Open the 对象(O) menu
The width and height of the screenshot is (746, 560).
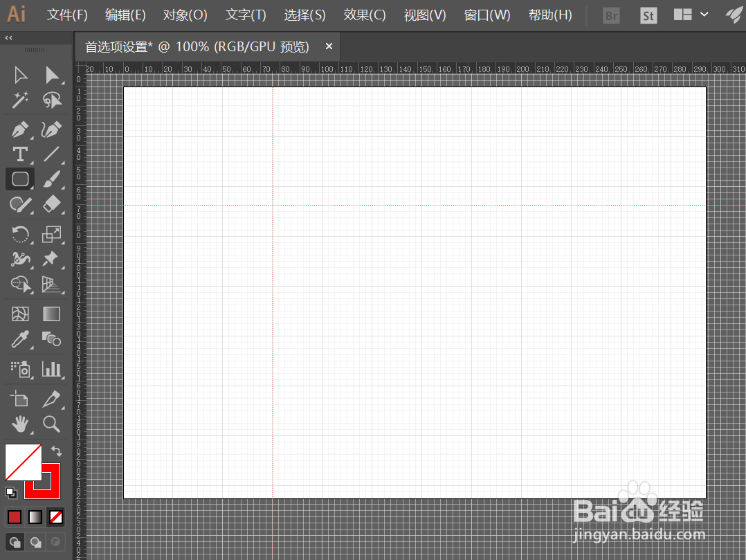185,15
